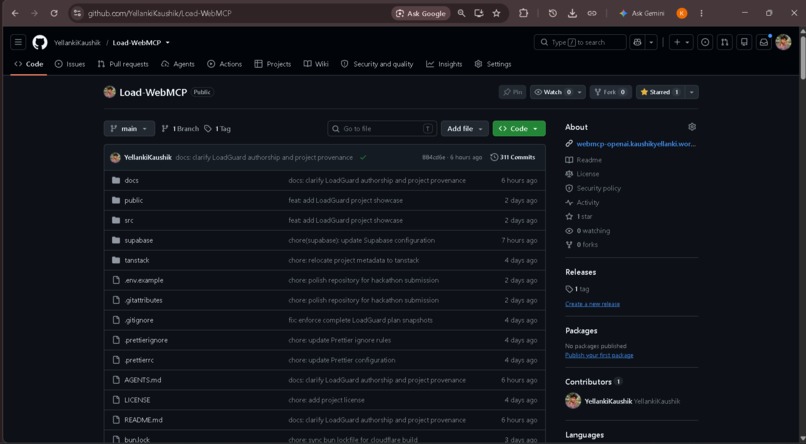Open the Agents tab
This screenshot has height=444, width=806.
coord(178,64)
